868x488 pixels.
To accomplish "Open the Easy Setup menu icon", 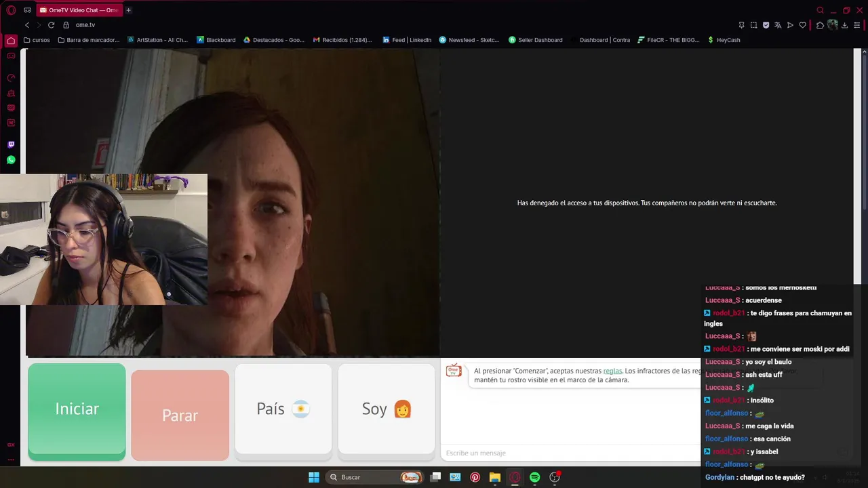I will tap(857, 25).
